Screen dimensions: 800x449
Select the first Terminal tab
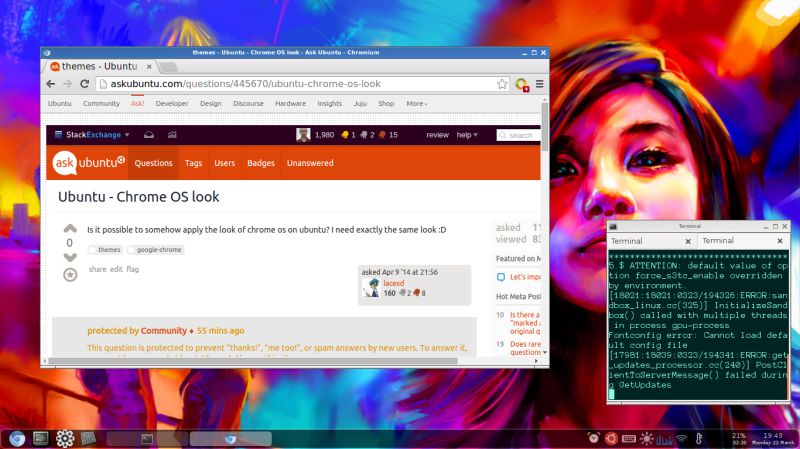[x=651, y=241]
